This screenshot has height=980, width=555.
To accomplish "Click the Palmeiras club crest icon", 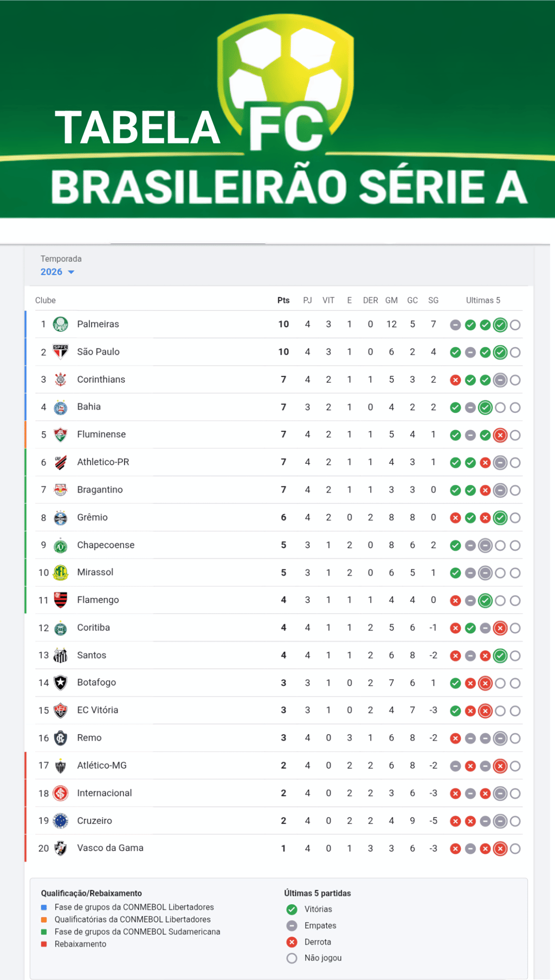I will [x=60, y=324].
